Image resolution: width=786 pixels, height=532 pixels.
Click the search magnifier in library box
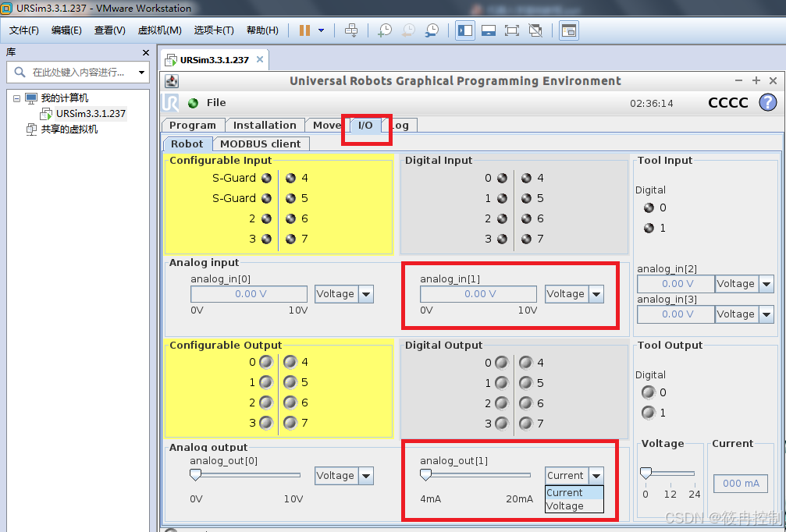20,72
